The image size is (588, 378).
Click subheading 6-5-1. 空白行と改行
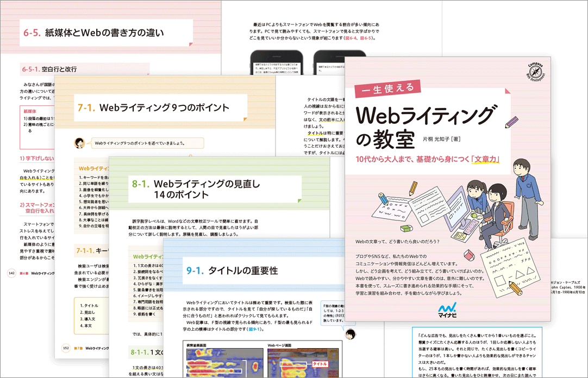(x=49, y=70)
